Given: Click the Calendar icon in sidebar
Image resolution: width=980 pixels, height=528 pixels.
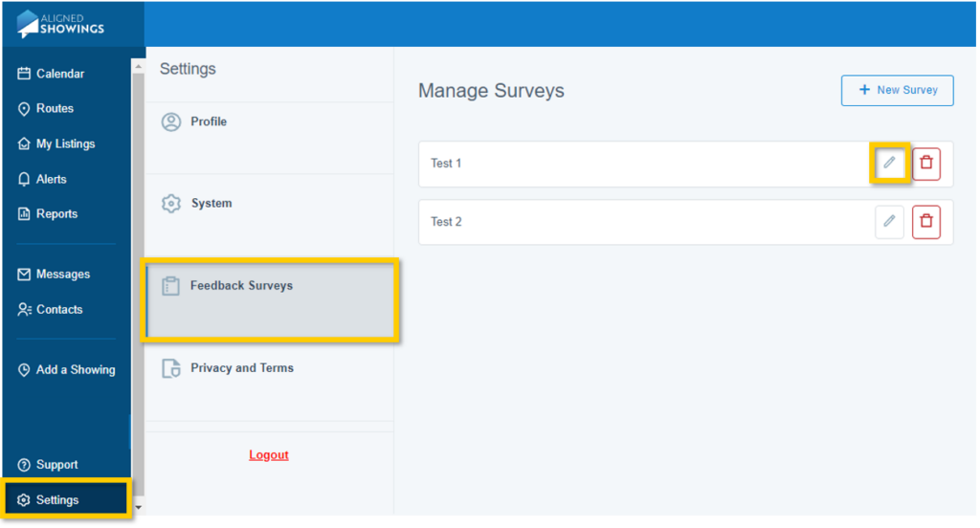Looking at the screenshot, I should pyautogui.click(x=25, y=74).
